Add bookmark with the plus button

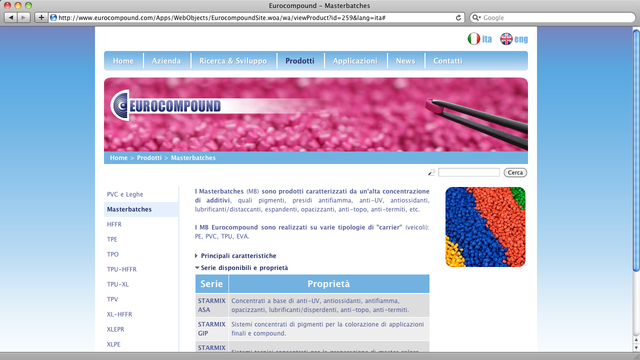tap(41, 18)
